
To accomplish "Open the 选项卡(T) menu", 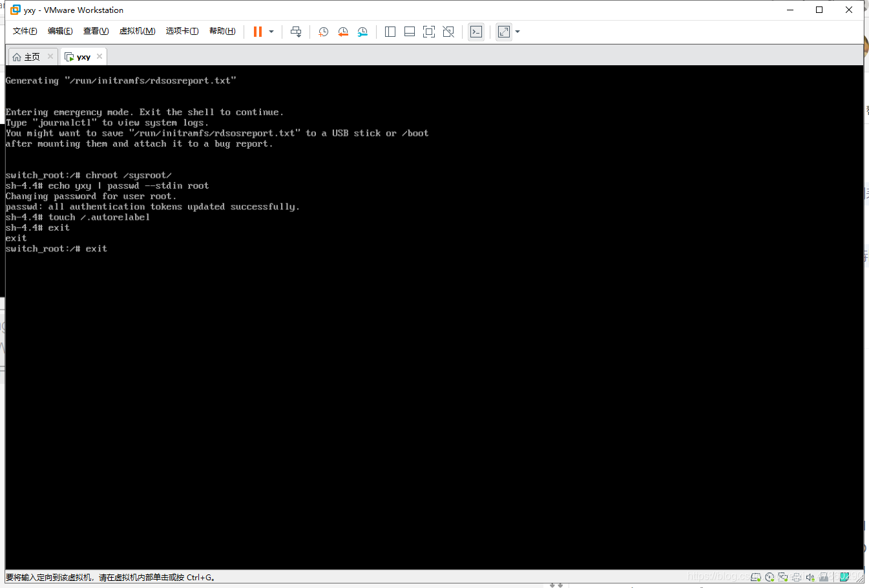I will pos(182,31).
